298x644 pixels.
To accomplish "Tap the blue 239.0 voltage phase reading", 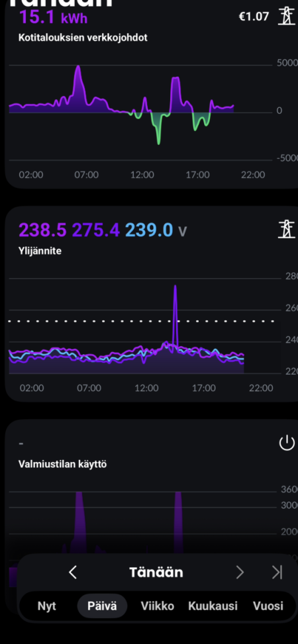I will 149,230.
